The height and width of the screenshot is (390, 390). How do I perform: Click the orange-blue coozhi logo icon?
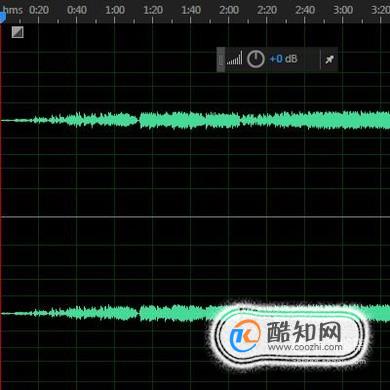(245, 335)
